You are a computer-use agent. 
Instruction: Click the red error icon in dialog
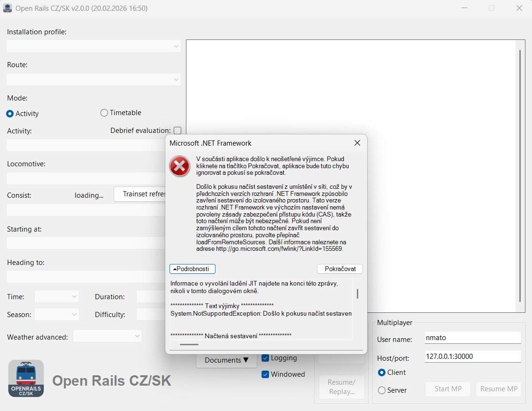(179, 166)
